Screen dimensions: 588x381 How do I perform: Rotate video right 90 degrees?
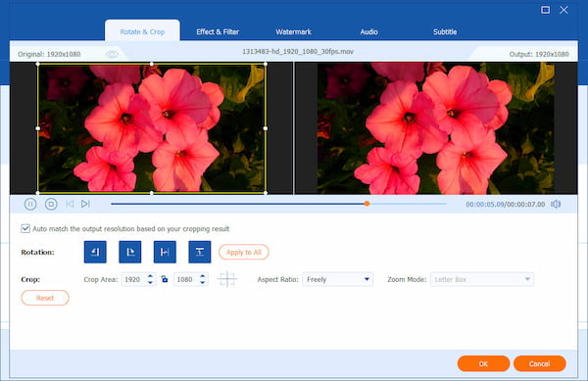pyautogui.click(x=130, y=252)
